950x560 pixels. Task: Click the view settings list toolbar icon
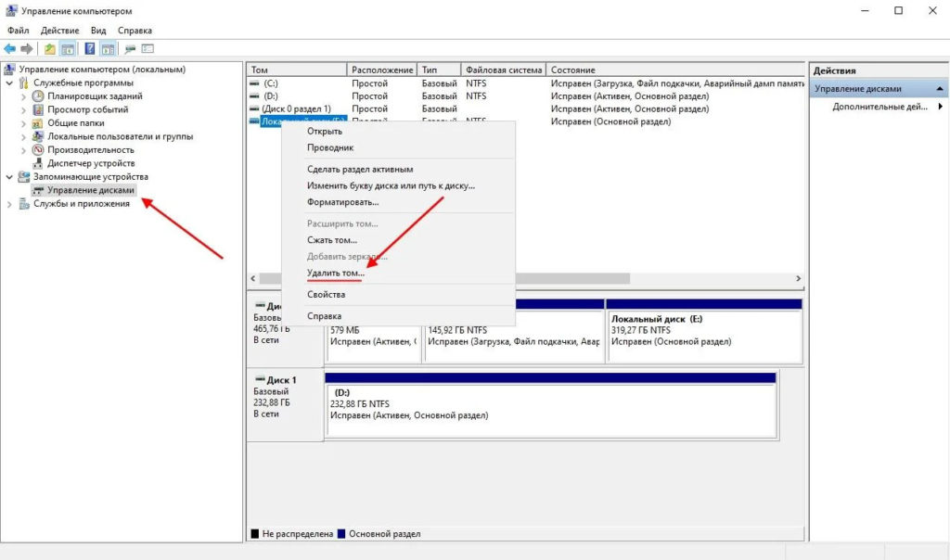[x=148, y=49]
